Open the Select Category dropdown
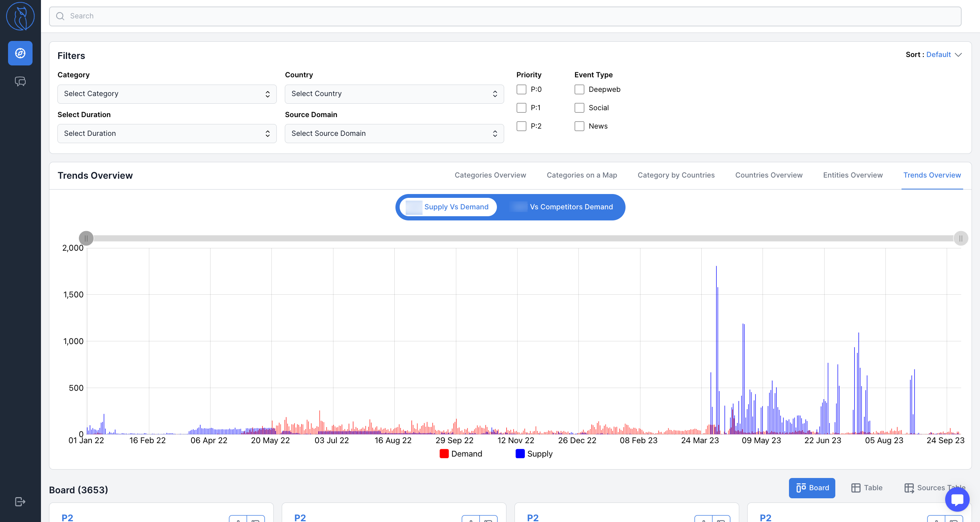Image resolution: width=980 pixels, height=522 pixels. point(167,94)
